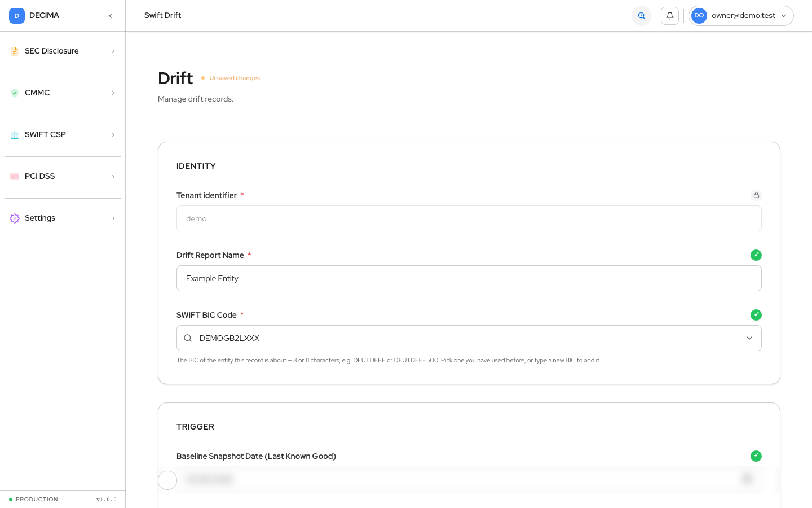Click the v1.0.0 version label
This screenshot has width=812, height=508.
tap(107, 500)
